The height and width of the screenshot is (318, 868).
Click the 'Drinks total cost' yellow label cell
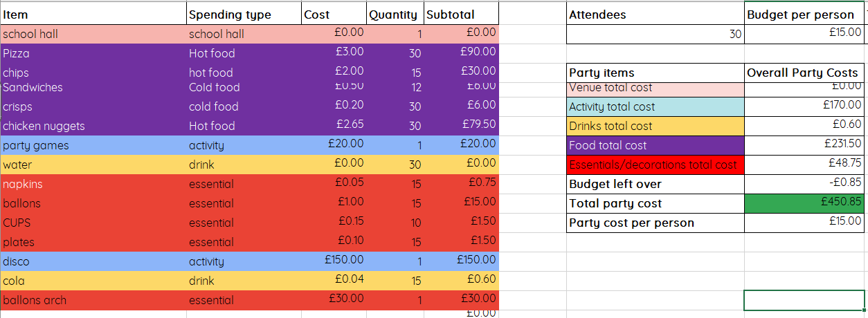655,126
